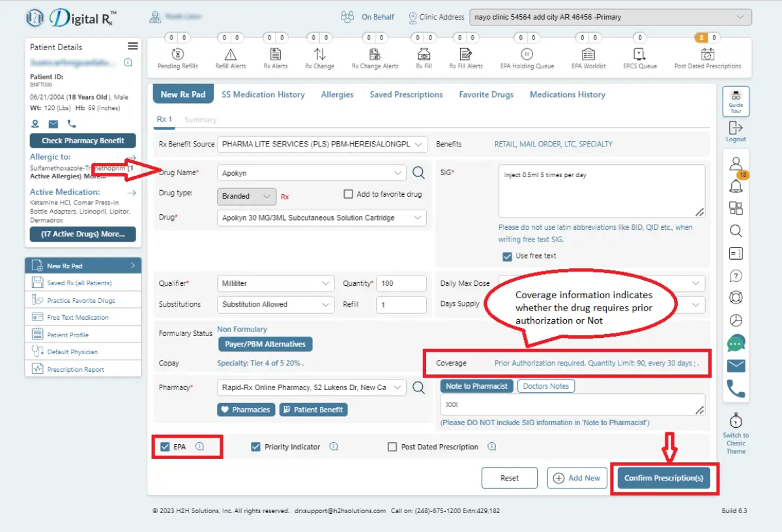
Task: Open the Rx Benefit Source dropdown
Action: click(x=322, y=144)
